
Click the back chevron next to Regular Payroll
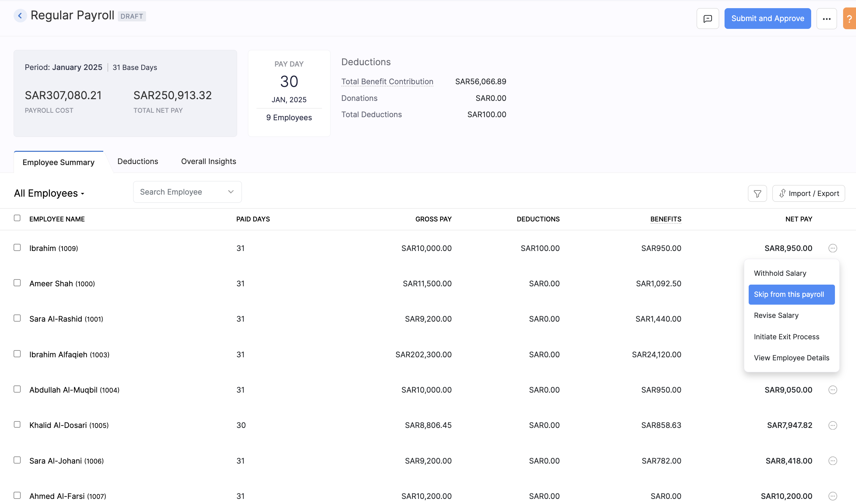[20, 15]
